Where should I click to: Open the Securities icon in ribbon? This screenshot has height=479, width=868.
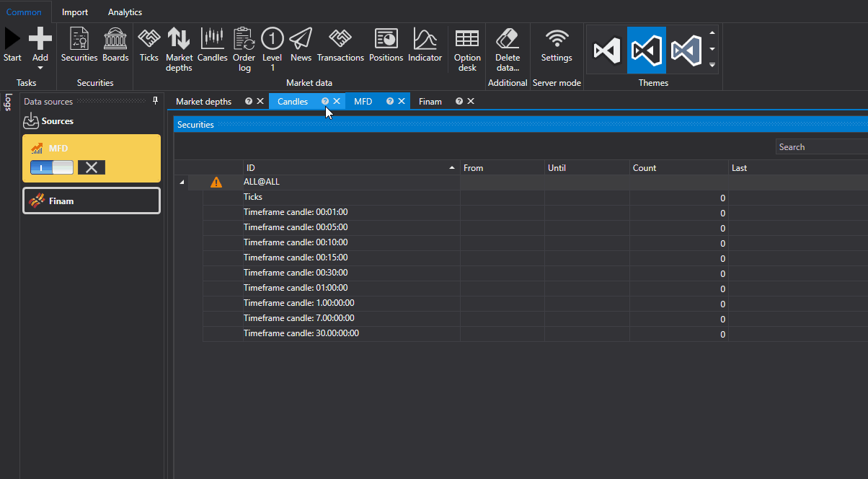click(x=79, y=39)
